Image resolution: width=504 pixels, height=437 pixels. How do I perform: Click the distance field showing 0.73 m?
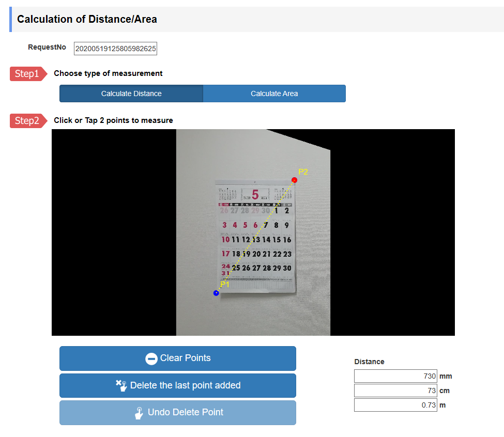point(395,405)
